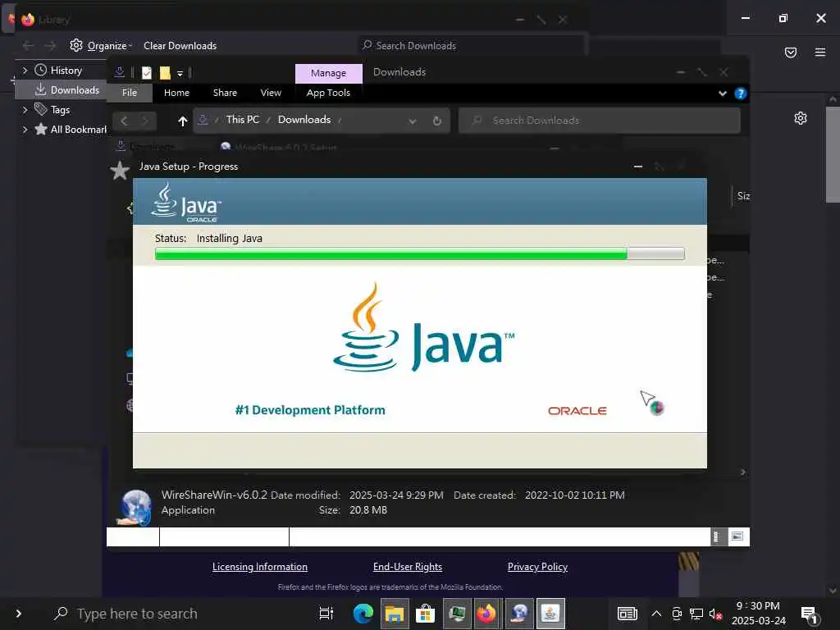Open the Manage ribbon tab

pos(328,73)
